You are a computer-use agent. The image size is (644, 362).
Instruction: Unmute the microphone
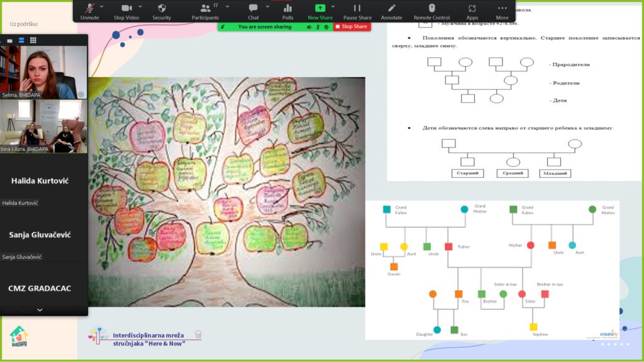coord(90,11)
